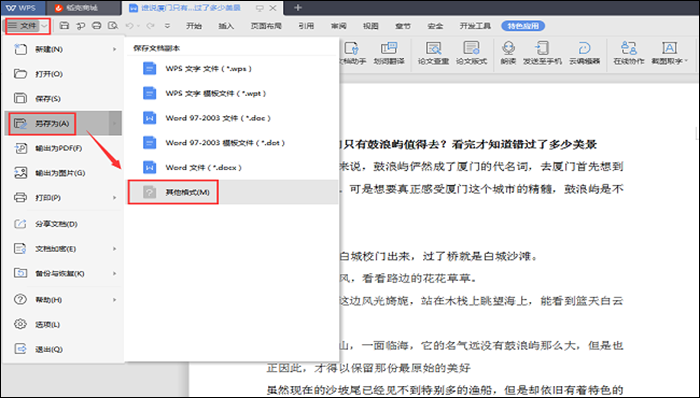Expand the 另存为(A) submenu arrow
The image size is (700, 398).
115,123
